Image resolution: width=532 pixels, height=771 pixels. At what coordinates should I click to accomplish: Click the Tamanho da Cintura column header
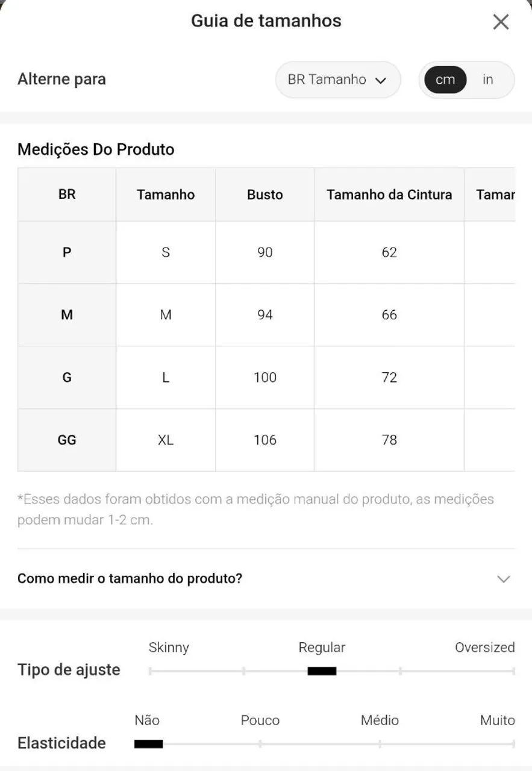(x=389, y=195)
